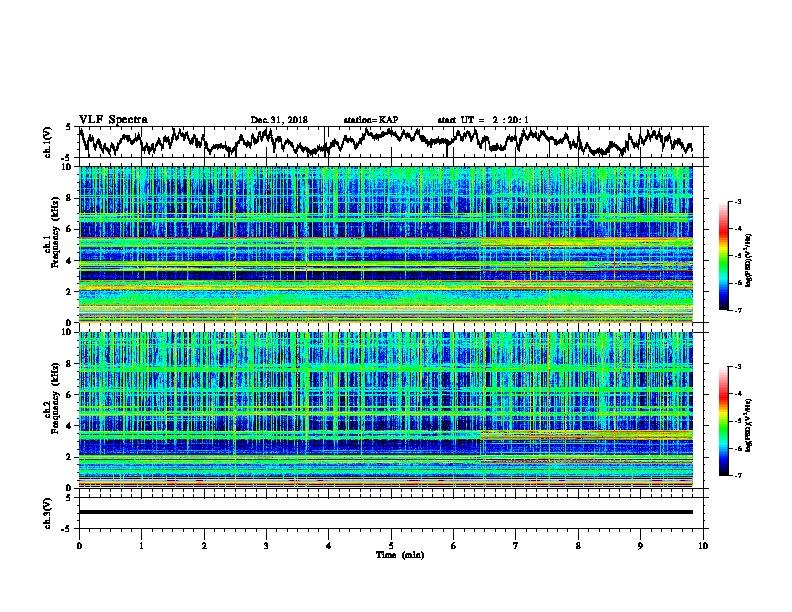Click the ch.2 frequency tick label "2"
The image size is (792, 612).
click(70, 457)
